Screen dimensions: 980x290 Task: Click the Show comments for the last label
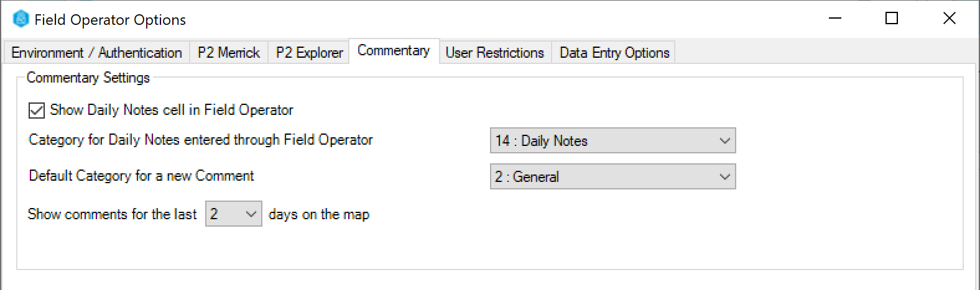pos(112,214)
